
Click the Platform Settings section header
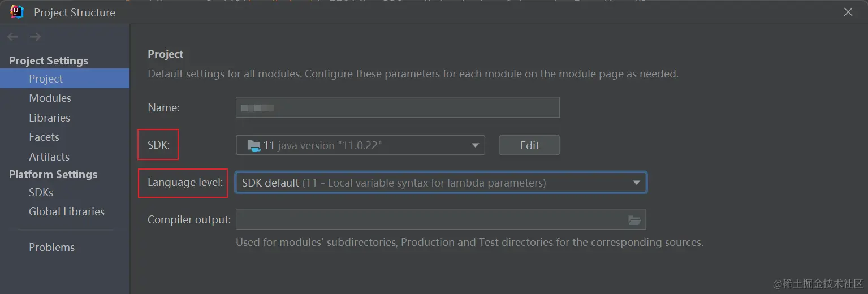pos(53,174)
